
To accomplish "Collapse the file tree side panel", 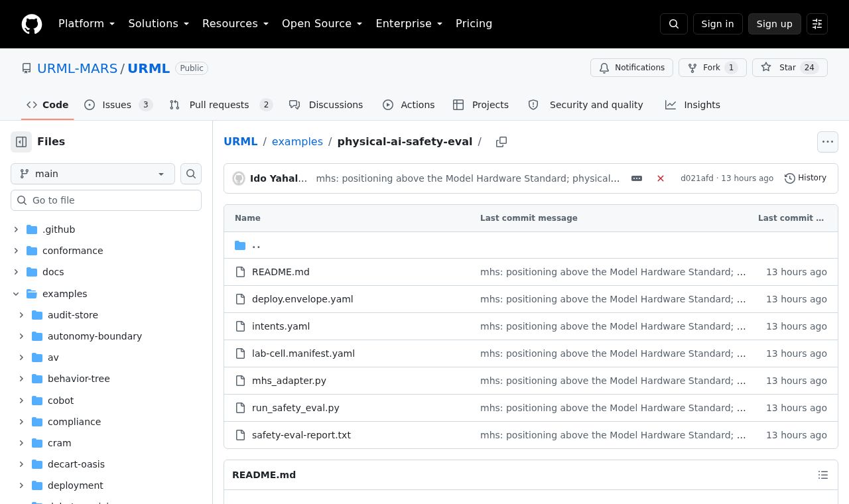I will point(21,142).
